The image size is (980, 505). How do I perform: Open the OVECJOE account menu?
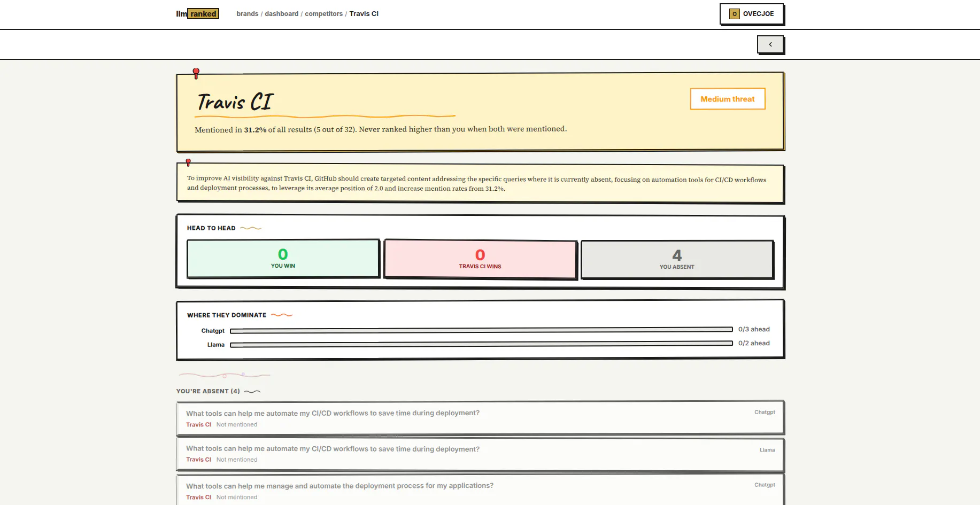pos(751,14)
